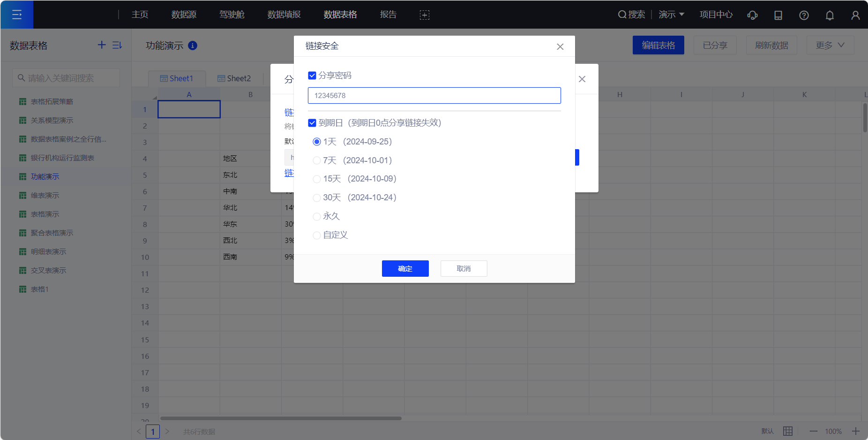Toggle the 到期日 checkbox
868x440 pixels.
[312, 123]
